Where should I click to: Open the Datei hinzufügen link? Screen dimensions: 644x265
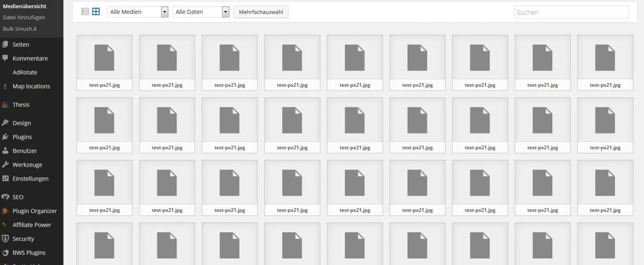[x=24, y=17]
